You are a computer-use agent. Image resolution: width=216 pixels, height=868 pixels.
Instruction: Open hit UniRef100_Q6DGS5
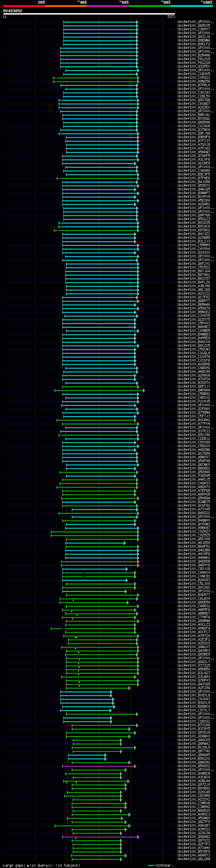tap(194, 26)
